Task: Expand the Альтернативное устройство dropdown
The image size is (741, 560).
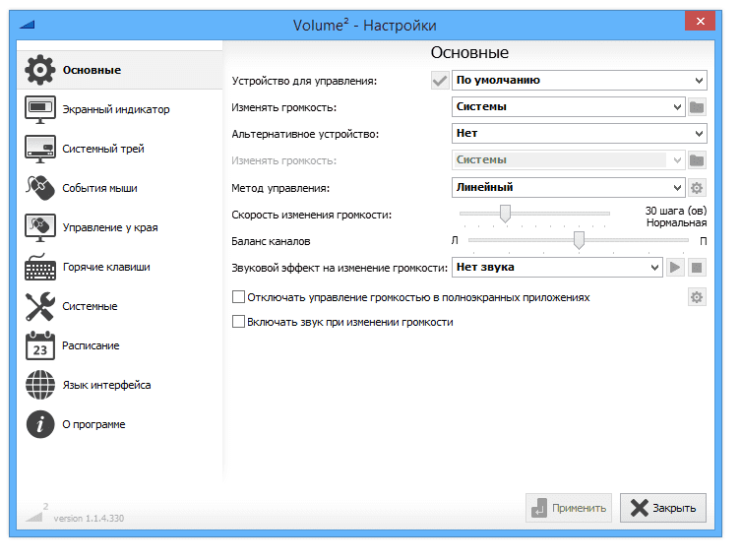Action: click(579, 134)
